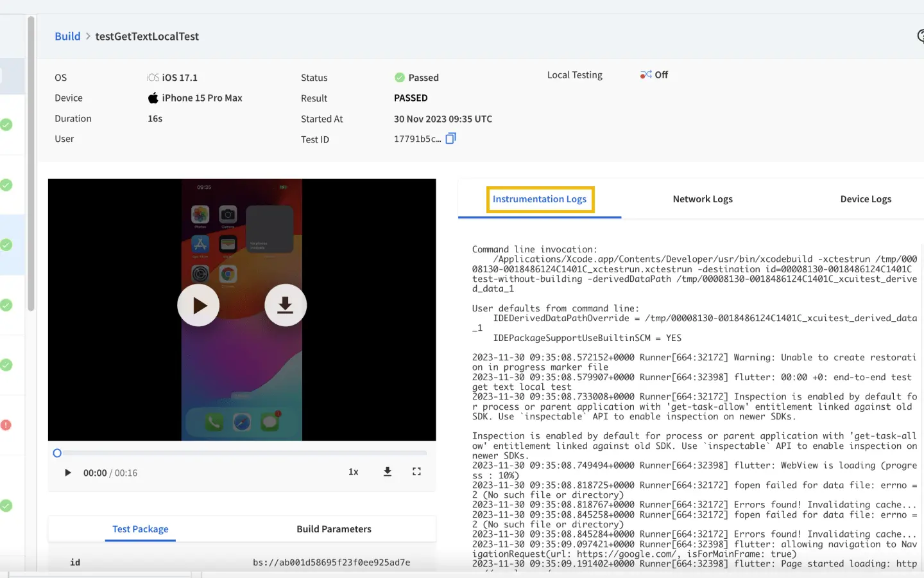Click the Local Testing Off status icon
This screenshot has width=924, height=578.
(646, 75)
